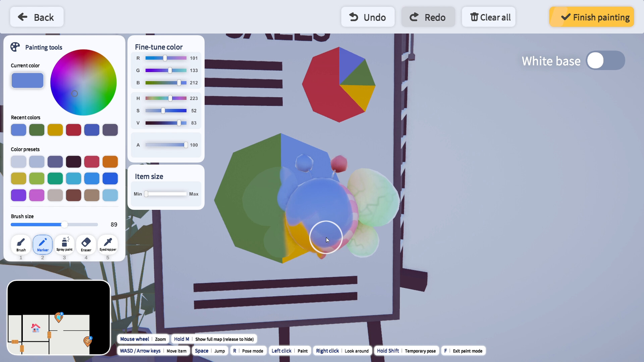The image size is (644, 362).
Task: Clear all paint from item
Action: click(x=488, y=17)
